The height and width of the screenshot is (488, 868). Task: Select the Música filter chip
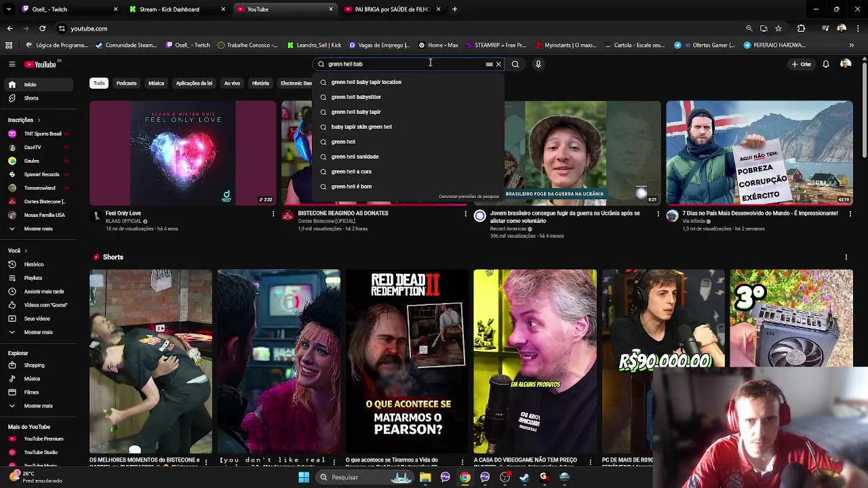click(x=156, y=83)
